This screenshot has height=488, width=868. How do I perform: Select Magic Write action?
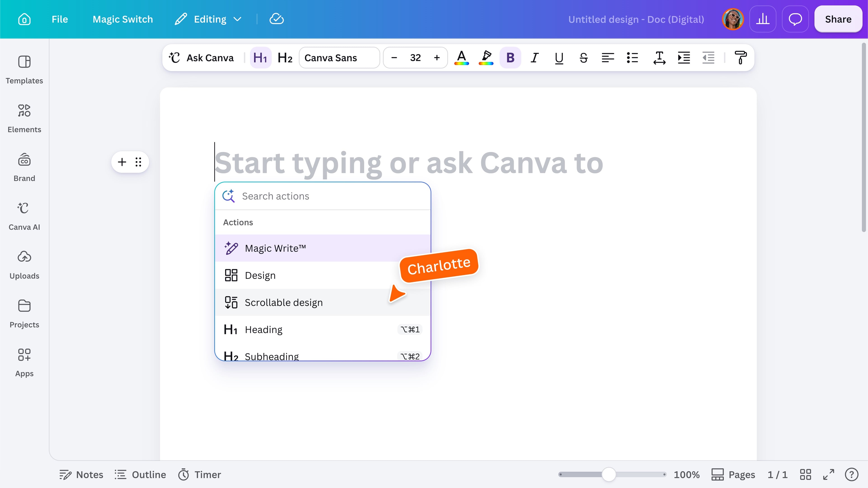pyautogui.click(x=323, y=248)
